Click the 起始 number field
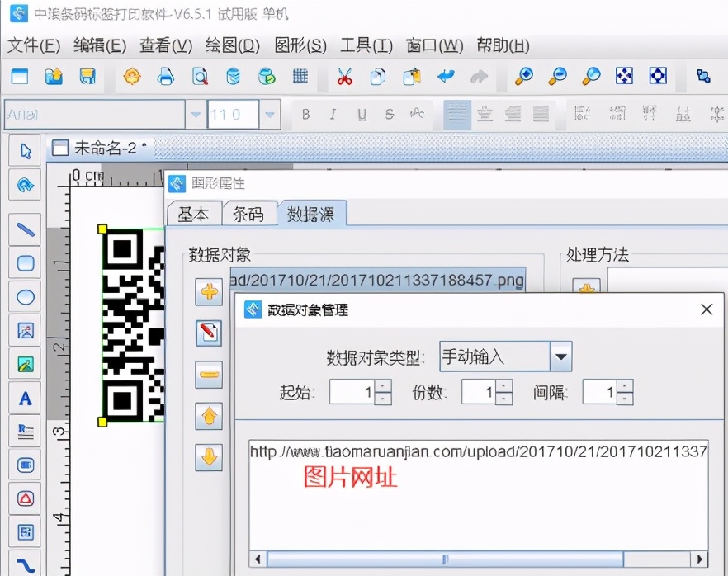Image resolution: width=728 pixels, height=576 pixels. pyautogui.click(x=352, y=392)
